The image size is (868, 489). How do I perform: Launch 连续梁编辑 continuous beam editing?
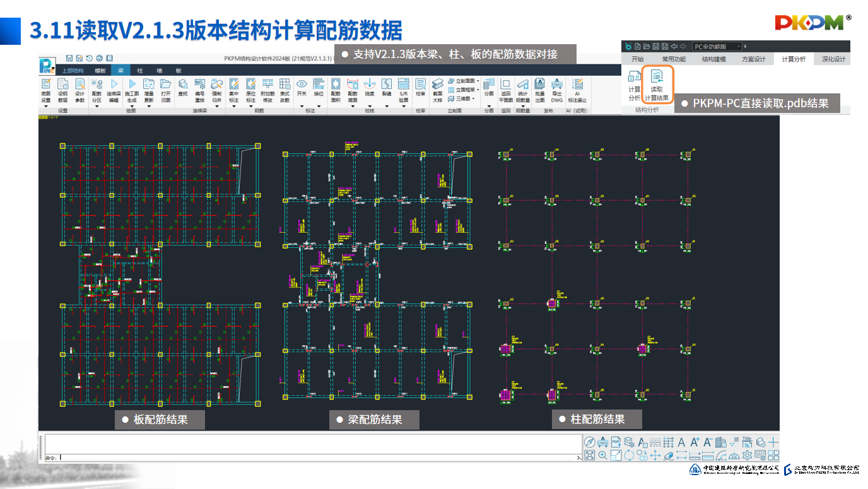pos(114,90)
